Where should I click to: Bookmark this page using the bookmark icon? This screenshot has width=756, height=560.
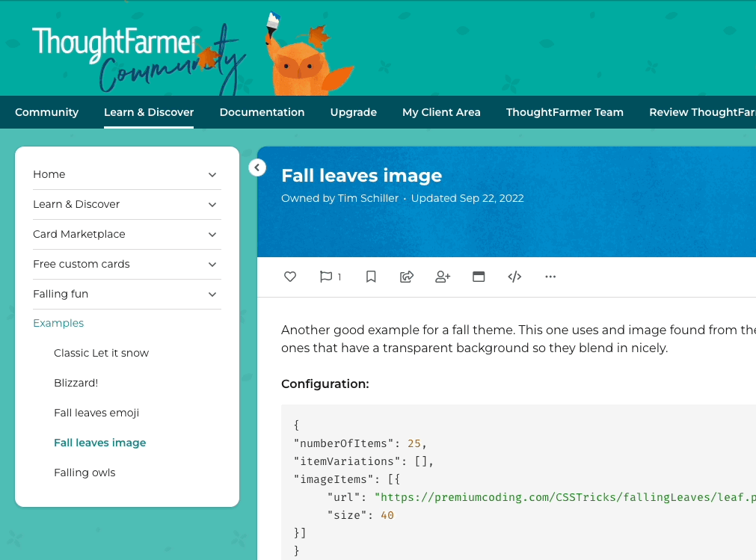371,277
